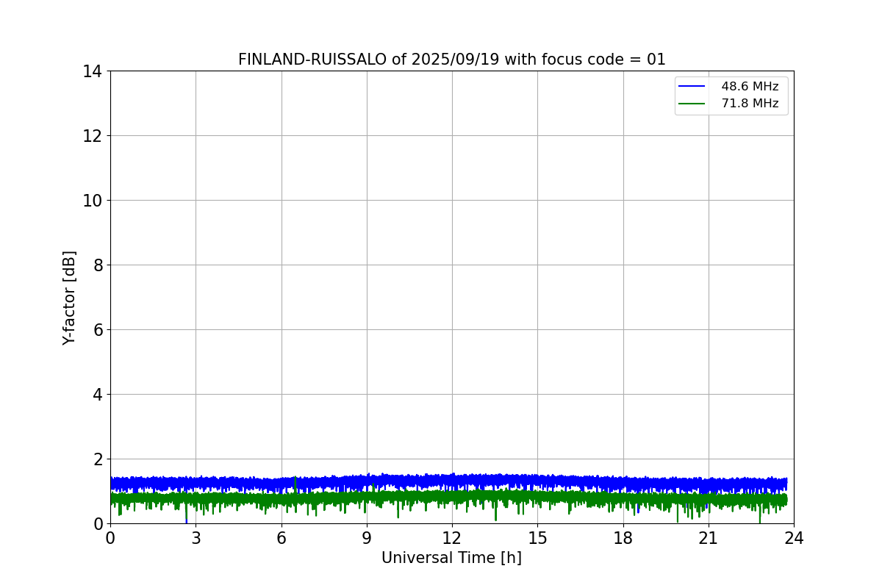
Task: Click x-axis tick label 18
Action: [623, 538]
